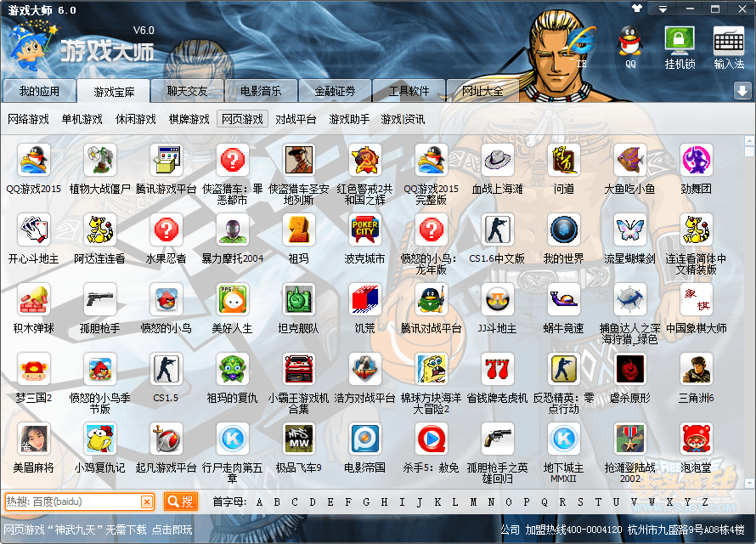Launch 极品飞车9 game
Viewport: 756px width, 544px height.
tap(299, 439)
